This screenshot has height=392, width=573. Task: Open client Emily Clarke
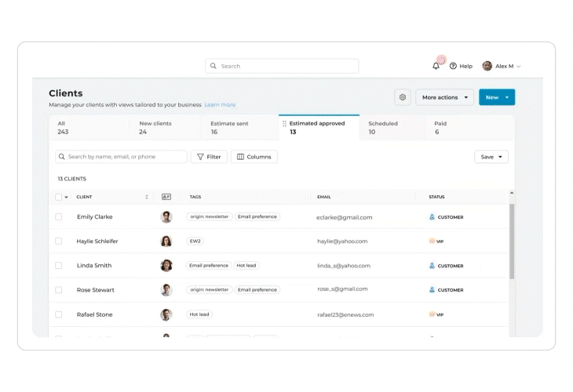pos(95,217)
